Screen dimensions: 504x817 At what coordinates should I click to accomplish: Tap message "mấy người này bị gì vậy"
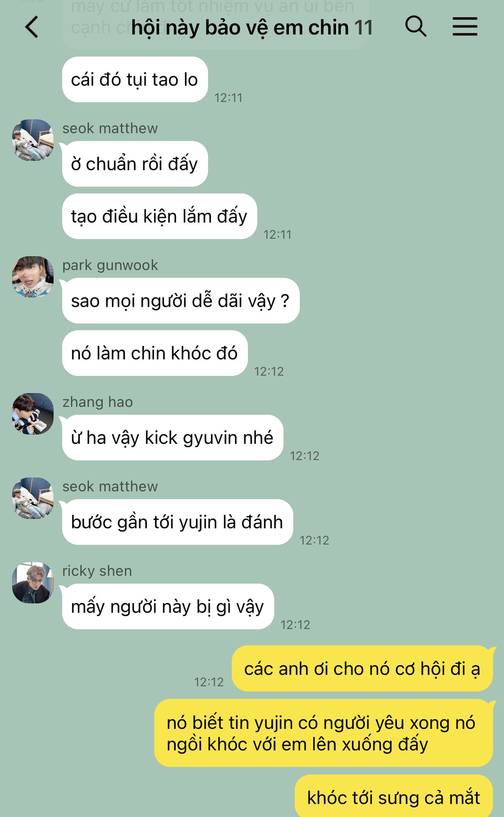point(168,606)
